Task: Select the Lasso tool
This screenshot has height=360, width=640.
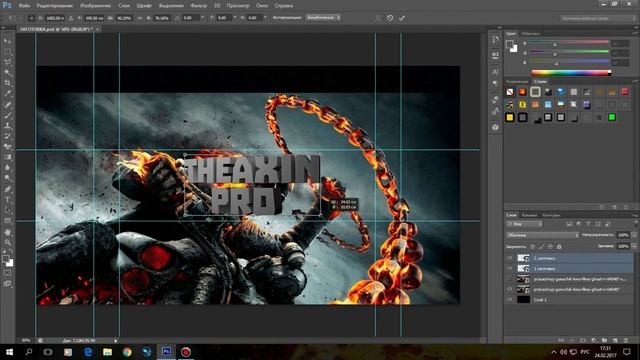Action: tap(7, 62)
